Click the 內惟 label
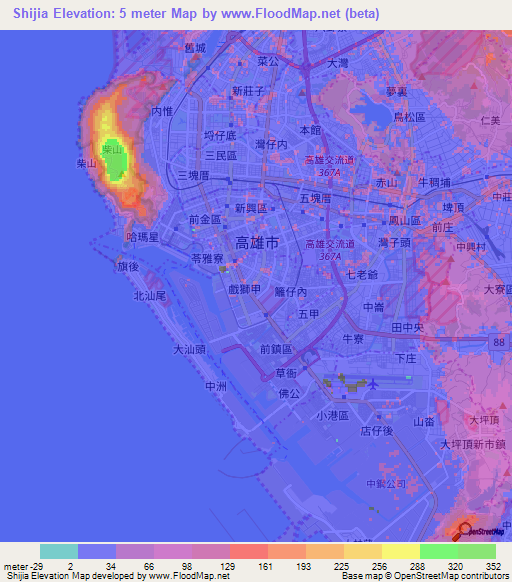Image resolution: width=512 pixels, height=582 pixels. point(162,111)
